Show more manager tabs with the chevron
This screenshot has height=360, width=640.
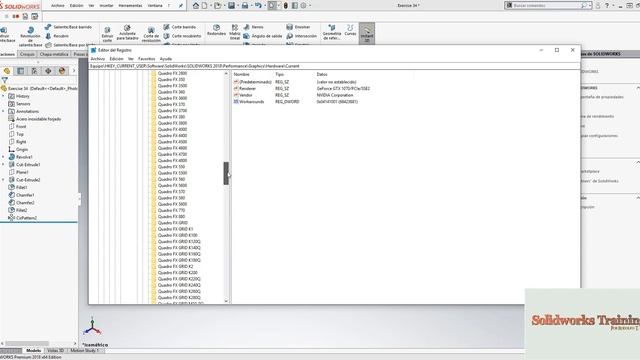tap(74, 71)
